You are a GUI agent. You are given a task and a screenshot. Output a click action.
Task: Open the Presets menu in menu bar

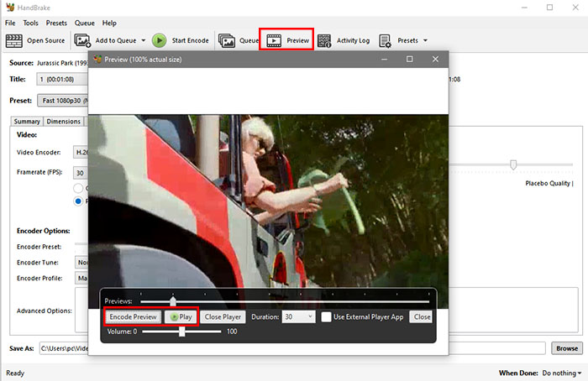(x=56, y=23)
